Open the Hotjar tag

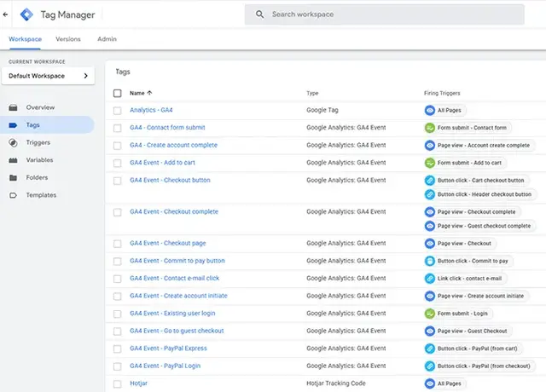(138, 383)
